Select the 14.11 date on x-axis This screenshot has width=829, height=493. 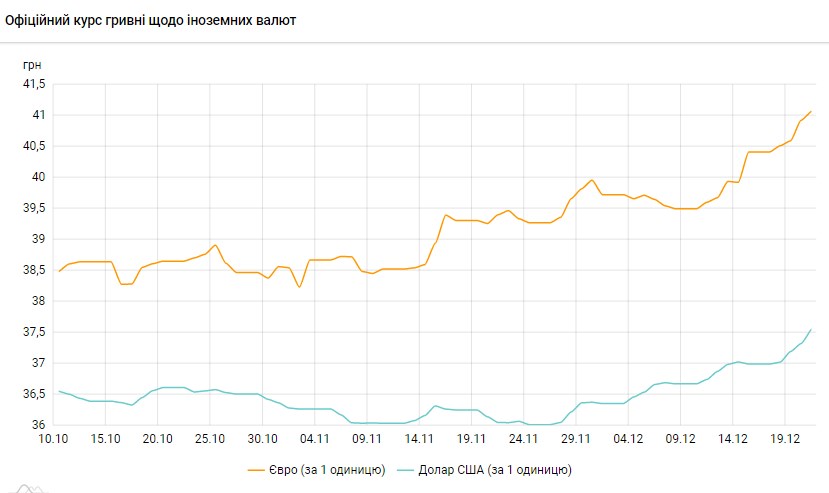420,438
